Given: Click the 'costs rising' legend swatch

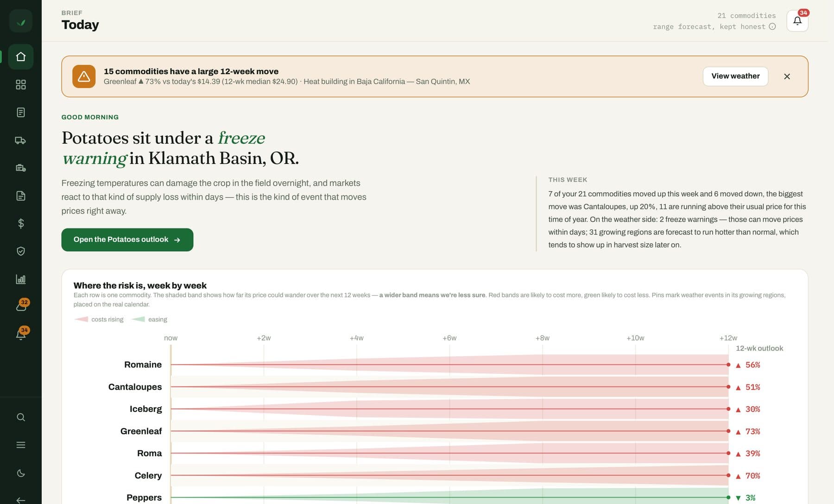Looking at the screenshot, I should click(x=81, y=319).
